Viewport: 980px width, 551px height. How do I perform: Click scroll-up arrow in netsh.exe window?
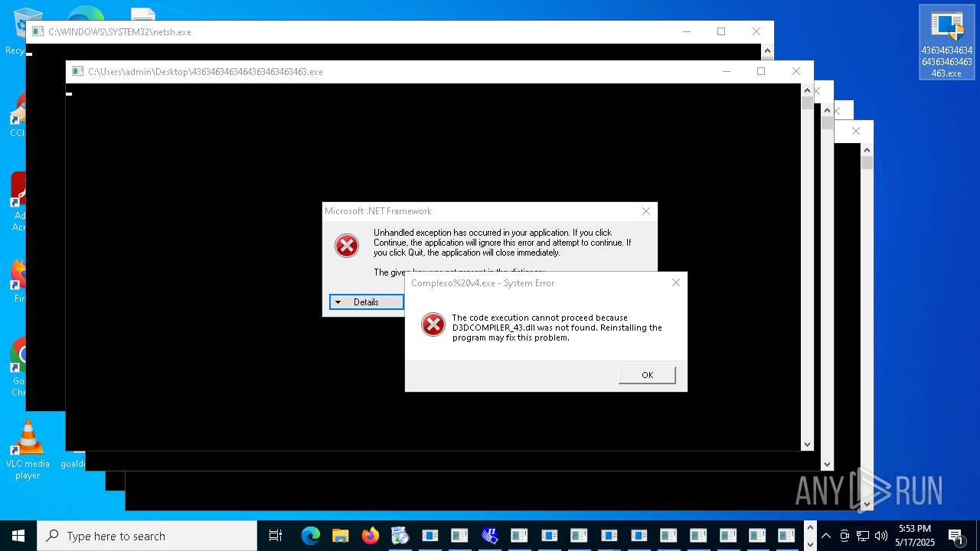767,51
